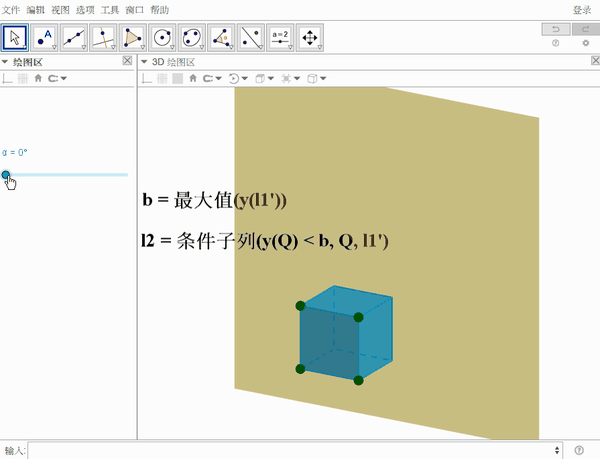Click the α angle slider handle

(x=6, y=175)
